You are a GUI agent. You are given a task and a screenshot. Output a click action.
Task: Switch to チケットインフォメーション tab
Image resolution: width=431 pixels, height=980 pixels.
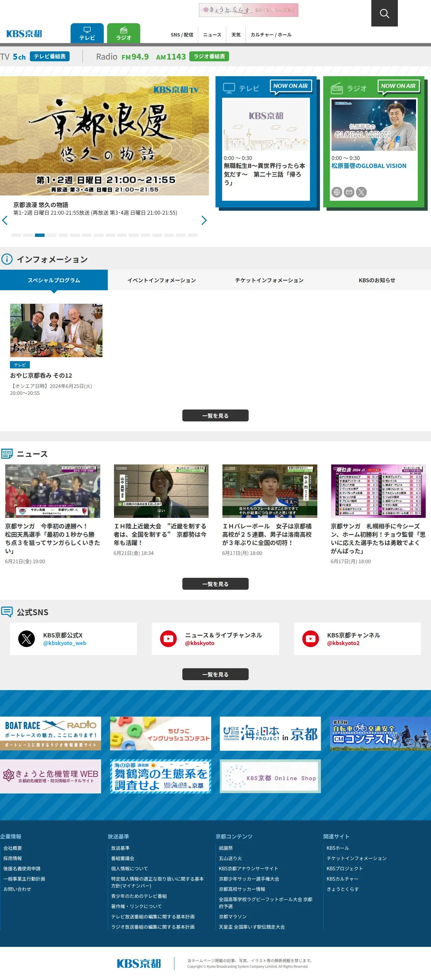pos(269,280)
